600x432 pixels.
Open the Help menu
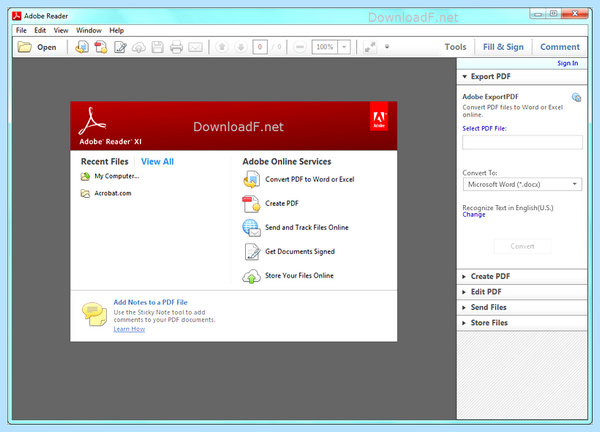point(116,30)
